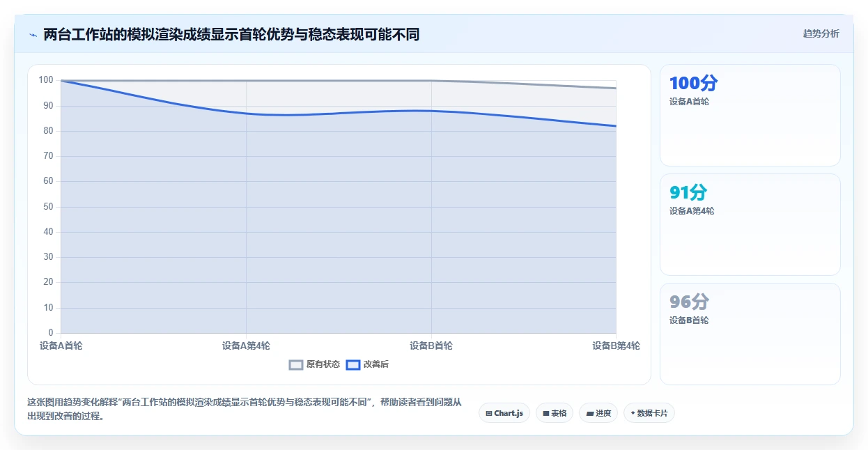Viewport: 868px width, 450px height.
Task: Click the y-axis value 50
Action: pyautogui.click(x=48, y=207)
